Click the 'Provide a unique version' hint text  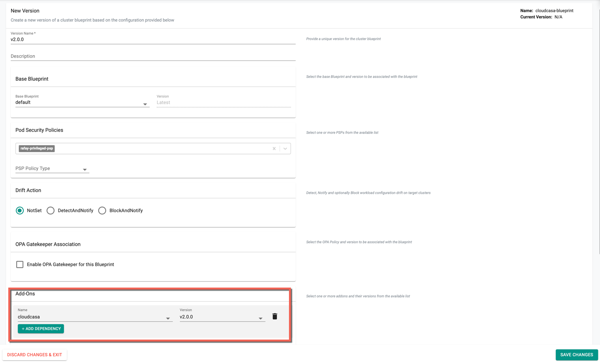[343, 39]
